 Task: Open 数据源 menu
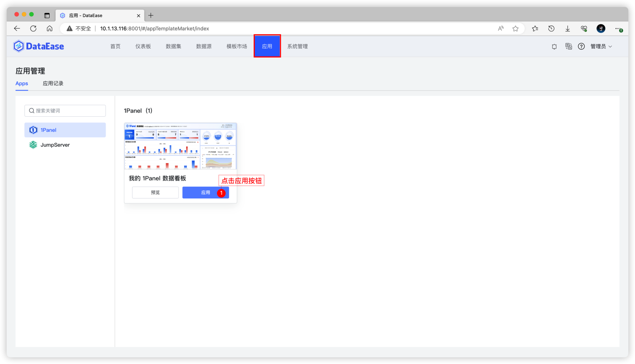204,46
